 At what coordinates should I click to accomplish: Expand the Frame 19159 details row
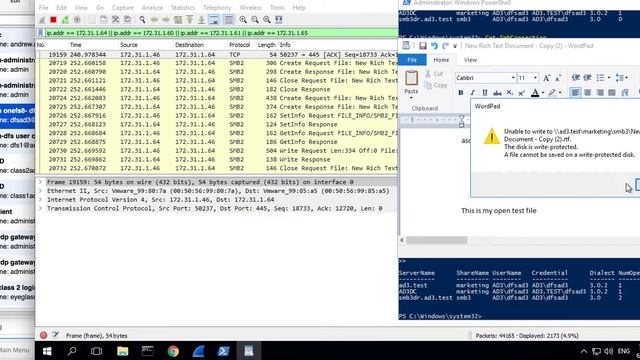pyautogui.click(x=40, y=182)
